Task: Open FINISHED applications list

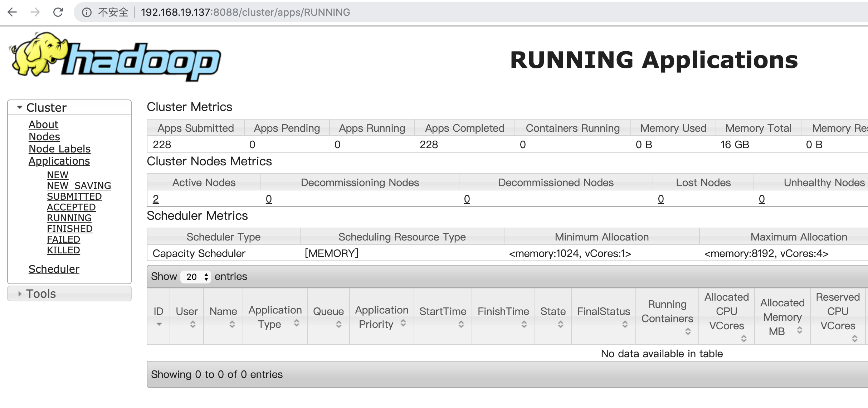Action: [x=70, y=229]
